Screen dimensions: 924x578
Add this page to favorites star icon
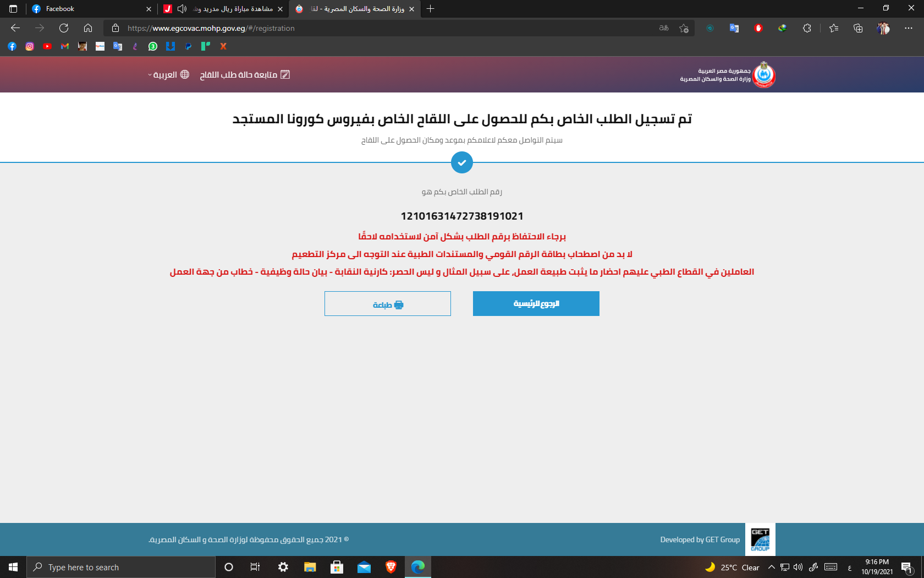684,28
